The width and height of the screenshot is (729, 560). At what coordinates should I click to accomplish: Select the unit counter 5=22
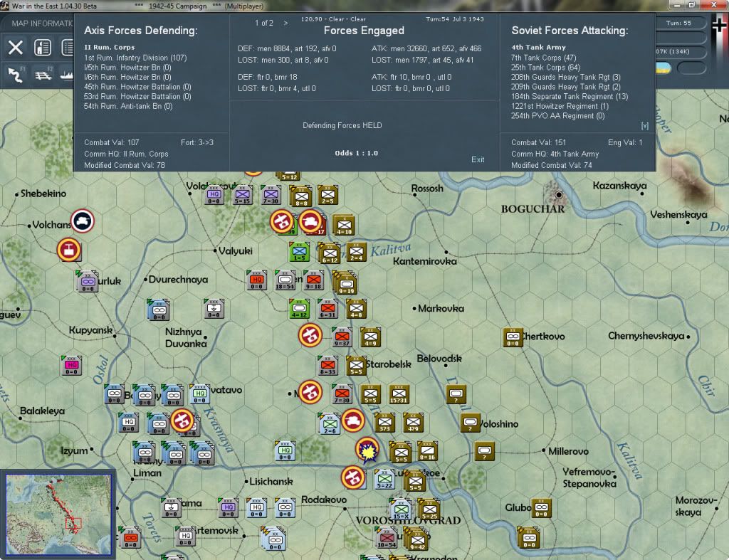pyautogui.click(x=384, y=480)
